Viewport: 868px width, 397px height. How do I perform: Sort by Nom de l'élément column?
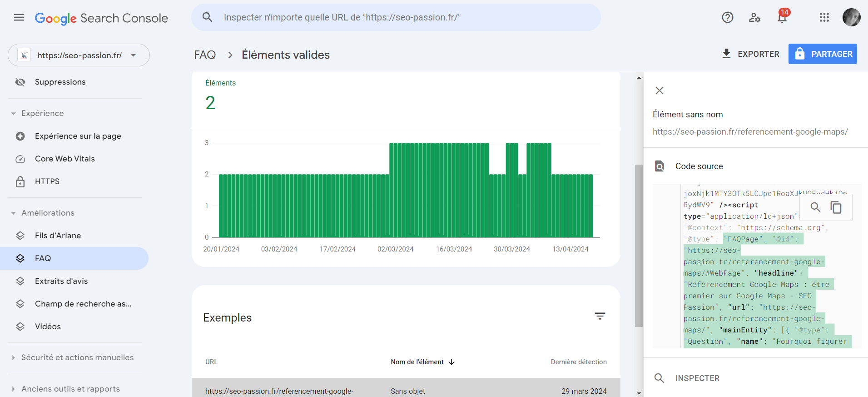point(422,362)
